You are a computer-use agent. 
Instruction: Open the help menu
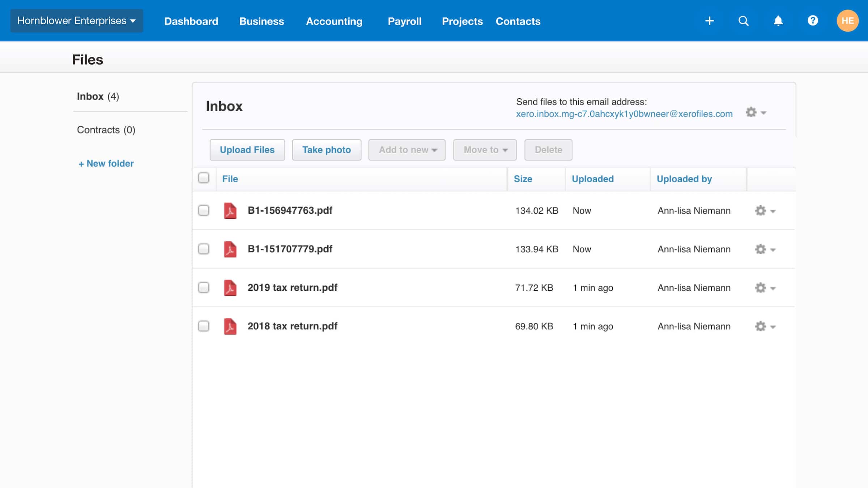click(813, 21)
